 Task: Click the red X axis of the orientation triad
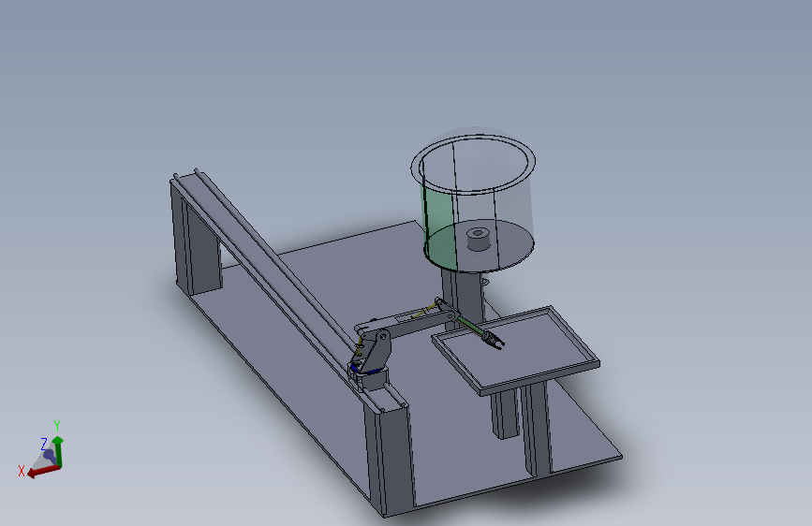click(42, 471)
